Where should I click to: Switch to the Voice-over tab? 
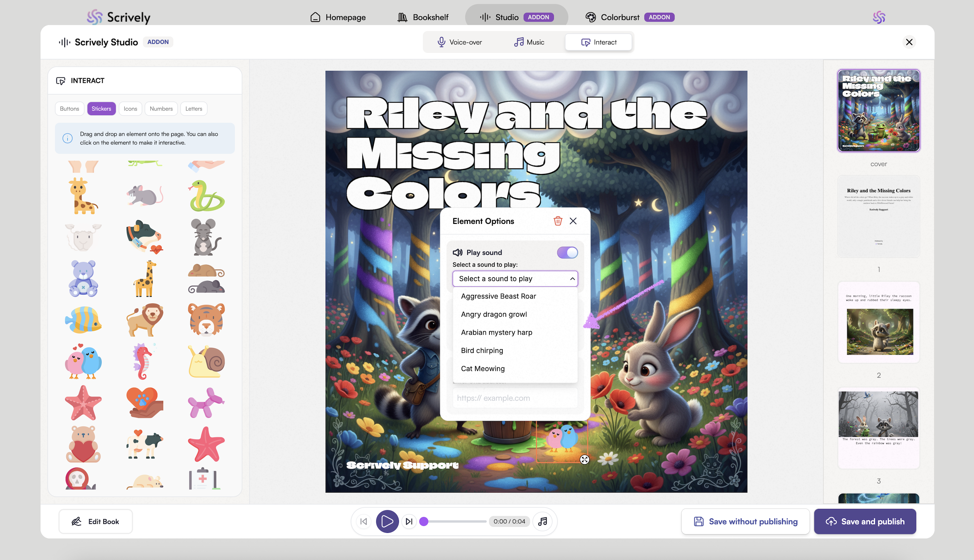click(460, 42)
